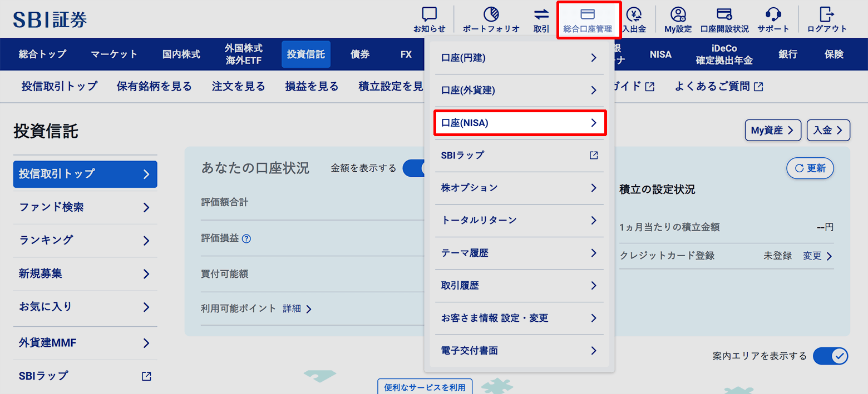Viewport: 868px width, 394px height.
Task: Select テーマ履歴 in the dropdown menu
Action: click(x=519, y=253)
